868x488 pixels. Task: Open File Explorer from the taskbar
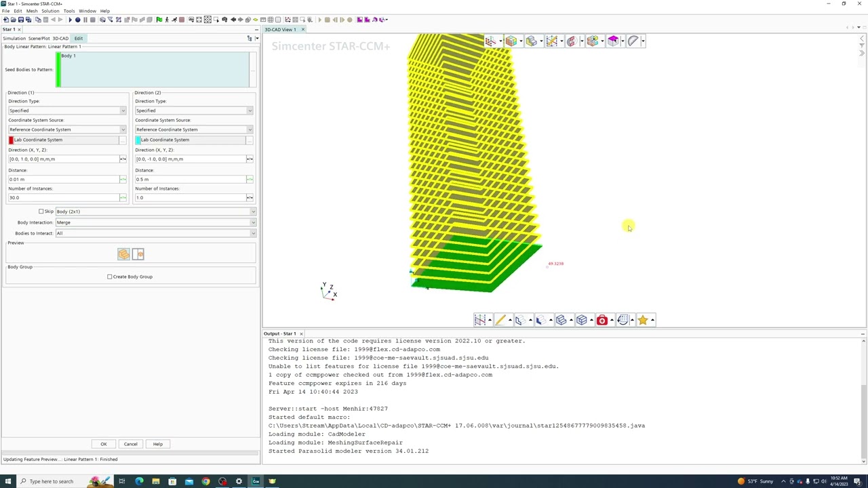click(x=155, y=481)
